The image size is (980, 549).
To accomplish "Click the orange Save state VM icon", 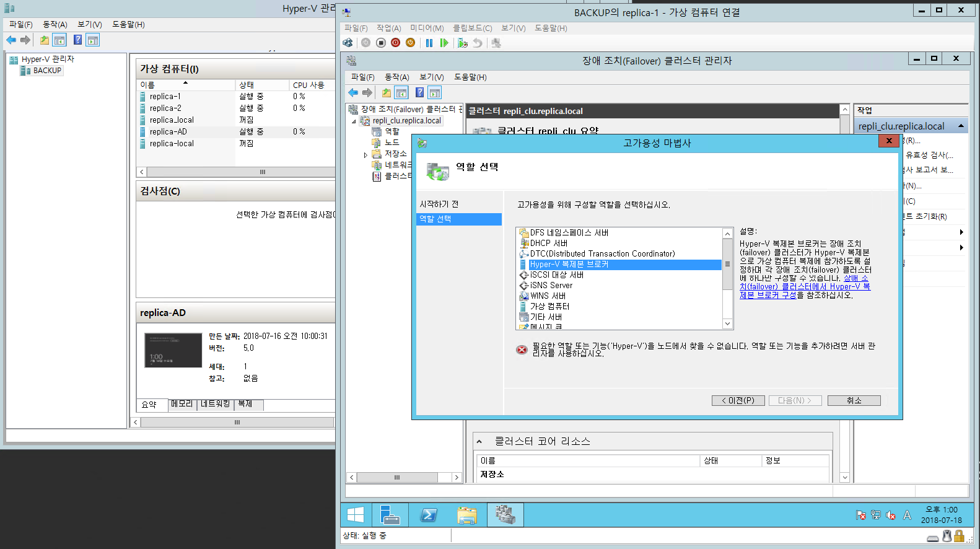I will pyautogui.click(x=410, y=43).
